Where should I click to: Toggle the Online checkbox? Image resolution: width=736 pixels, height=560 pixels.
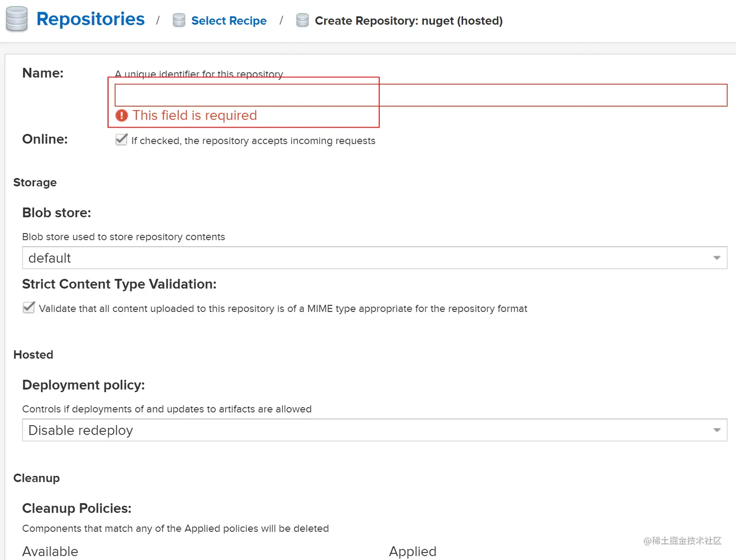click(121, 140)
